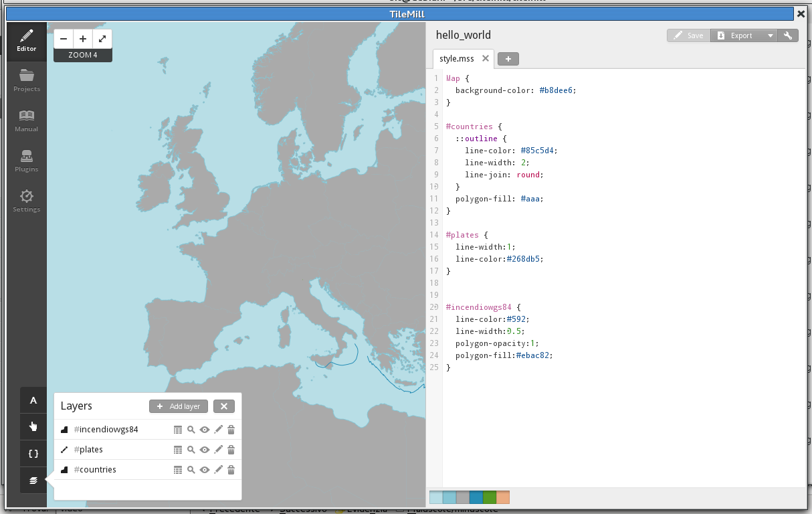Image resolution: width=812 pixels, height=514 pixels.
Task: Toggle visibility of #incendiowgs84 layer
Action: 205,430
